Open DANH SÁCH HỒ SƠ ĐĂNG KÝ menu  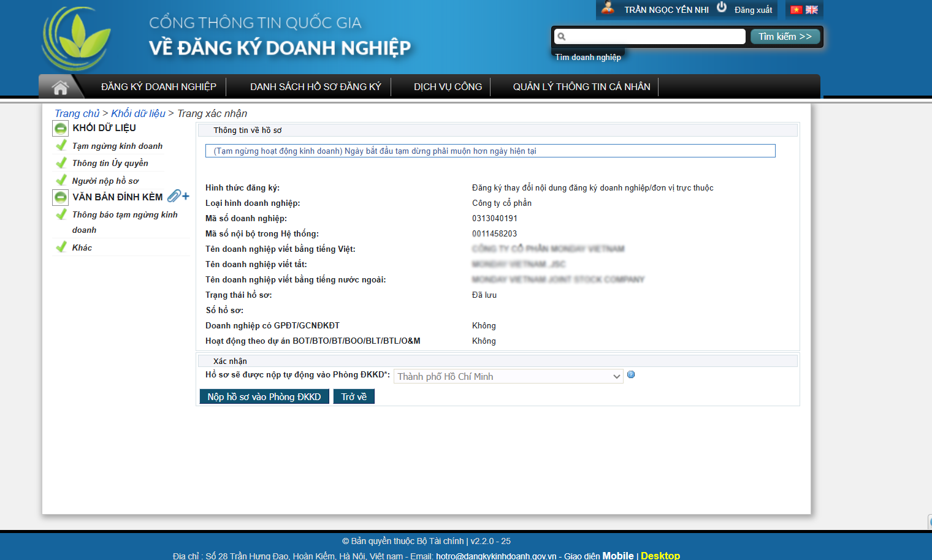click(x=315, y=87)
